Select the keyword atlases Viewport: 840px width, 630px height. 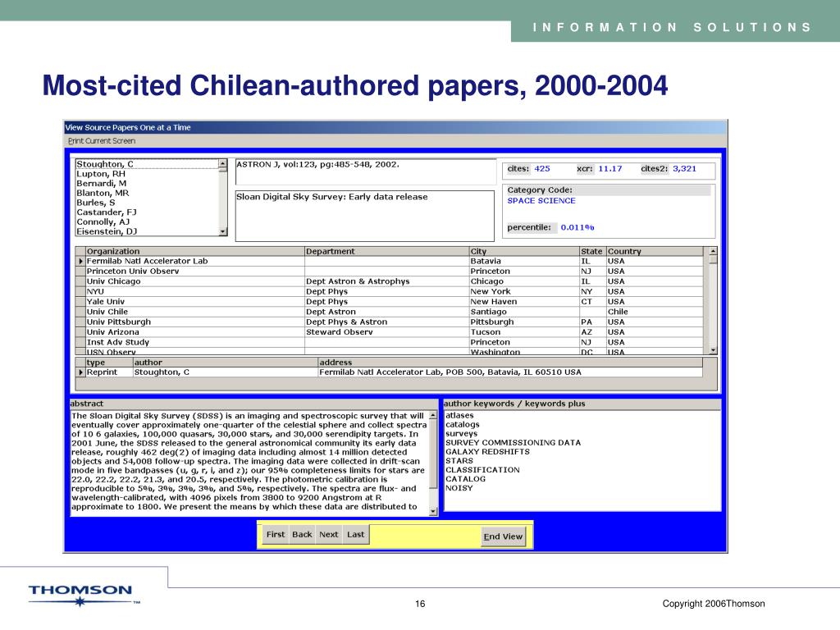[x=459, y=415]
